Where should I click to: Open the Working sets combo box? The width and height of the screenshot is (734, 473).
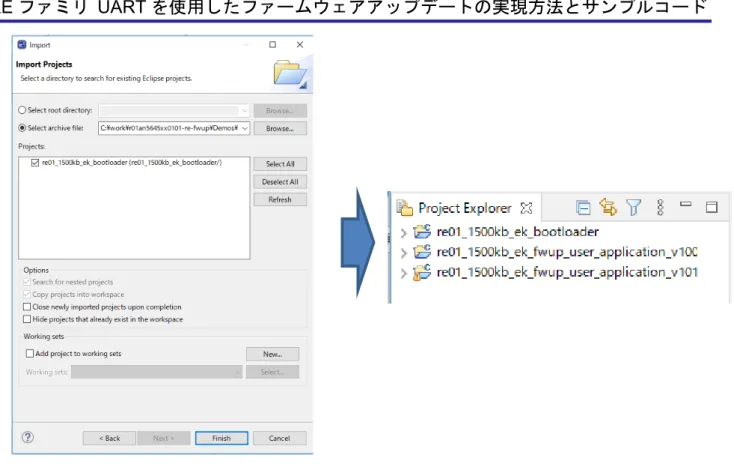157,372
